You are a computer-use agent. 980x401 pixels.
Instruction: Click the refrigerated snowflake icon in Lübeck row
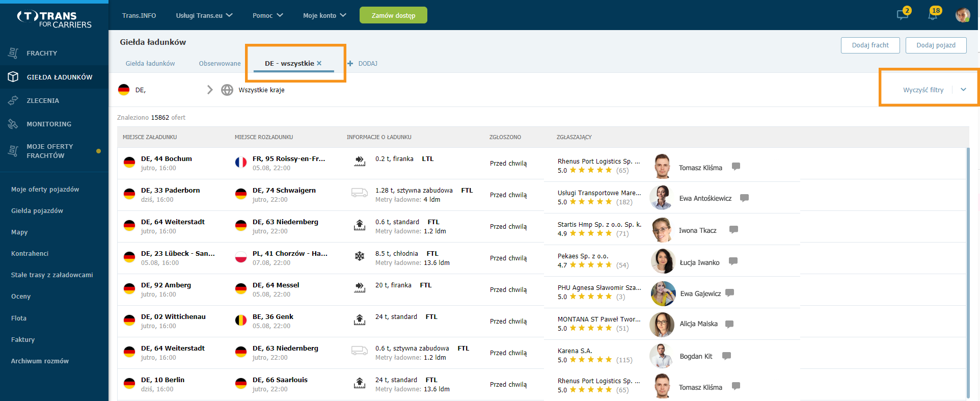(x=360, y=256)
